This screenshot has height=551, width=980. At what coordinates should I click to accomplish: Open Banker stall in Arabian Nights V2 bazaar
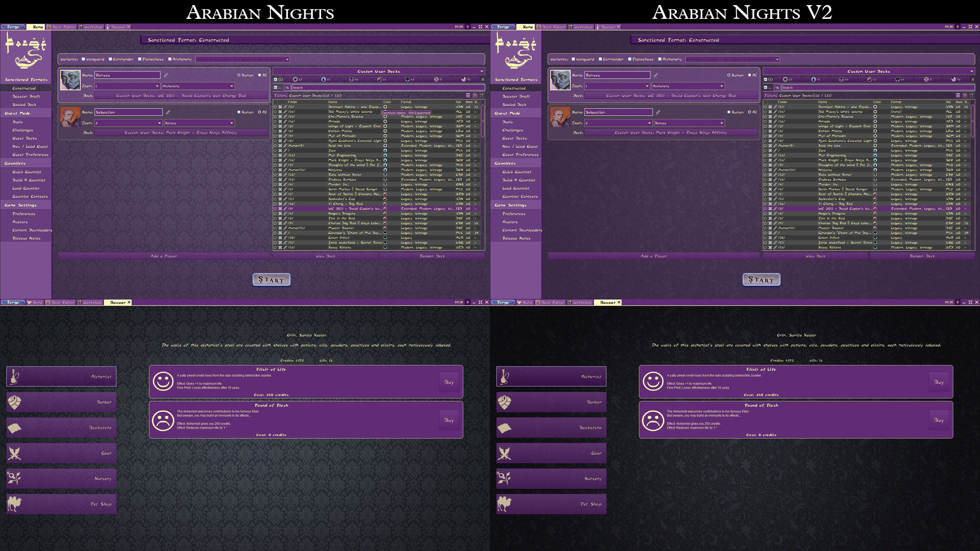[x=551, y=402]
